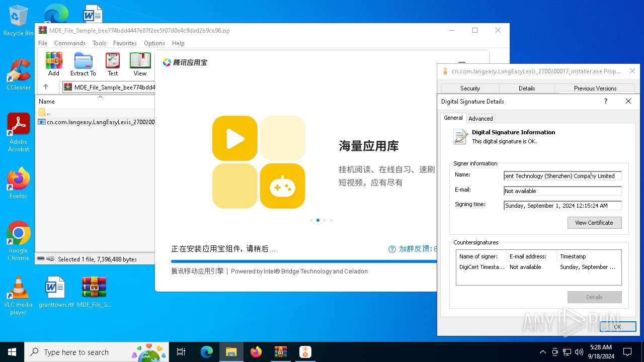Open File Explorer from the taskbar
Image resolution: width=644 pixels, height=362 pixels.
[x=231, y=352]
